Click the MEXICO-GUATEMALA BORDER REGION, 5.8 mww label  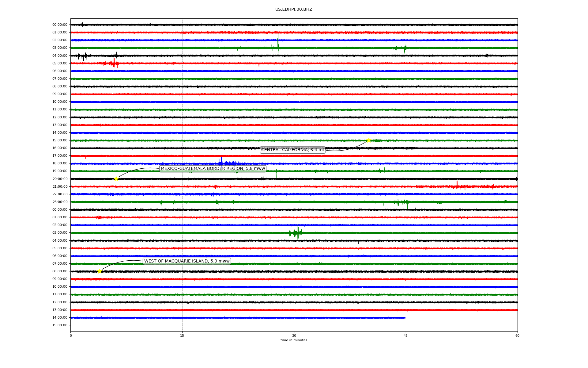point(213,169)
